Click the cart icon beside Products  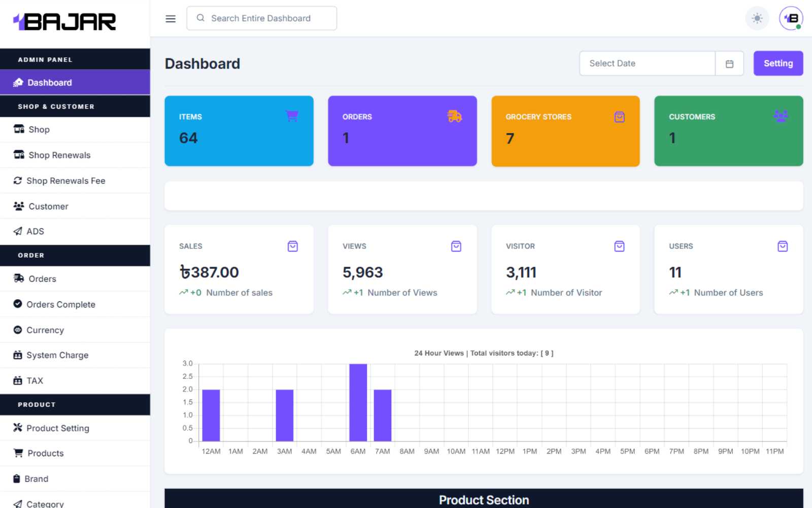click(x=18, y=453)
